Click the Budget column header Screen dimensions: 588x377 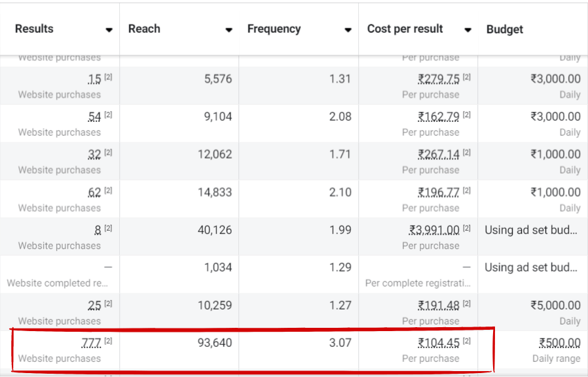[x=504, y=30]
